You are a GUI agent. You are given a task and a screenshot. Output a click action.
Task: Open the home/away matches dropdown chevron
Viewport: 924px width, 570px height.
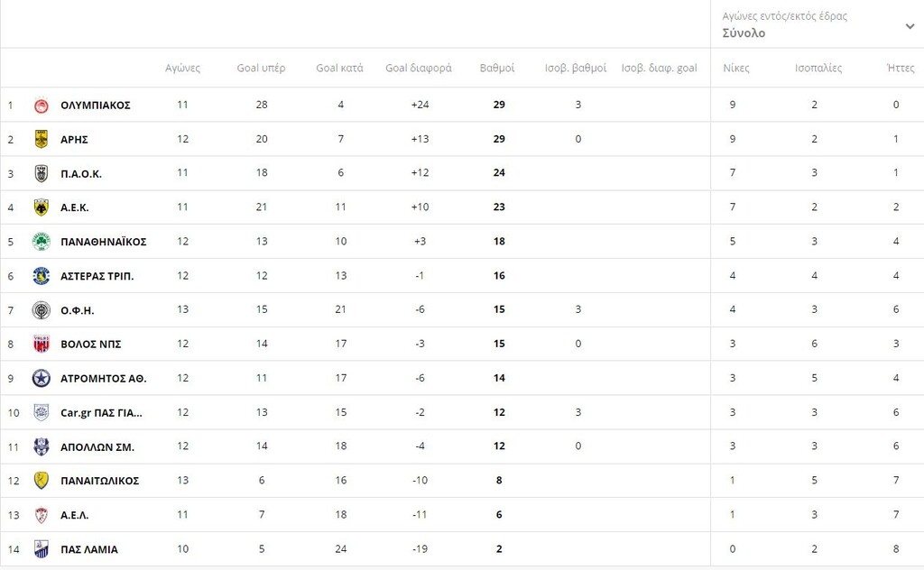[910, 26]
